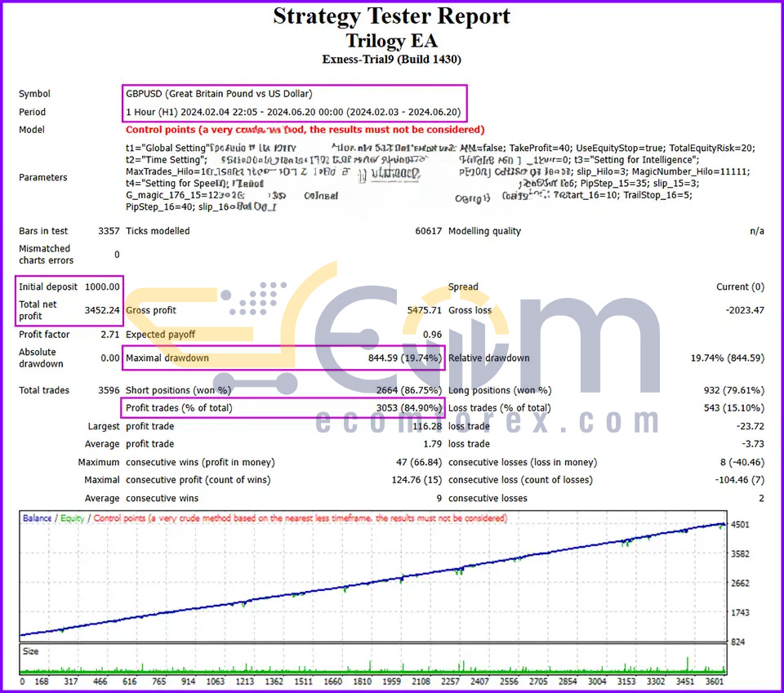Click 'Mismatched charts errors' label
This screenshot has width=784, height=693.
pyautogui.click(x=46, y=255)
